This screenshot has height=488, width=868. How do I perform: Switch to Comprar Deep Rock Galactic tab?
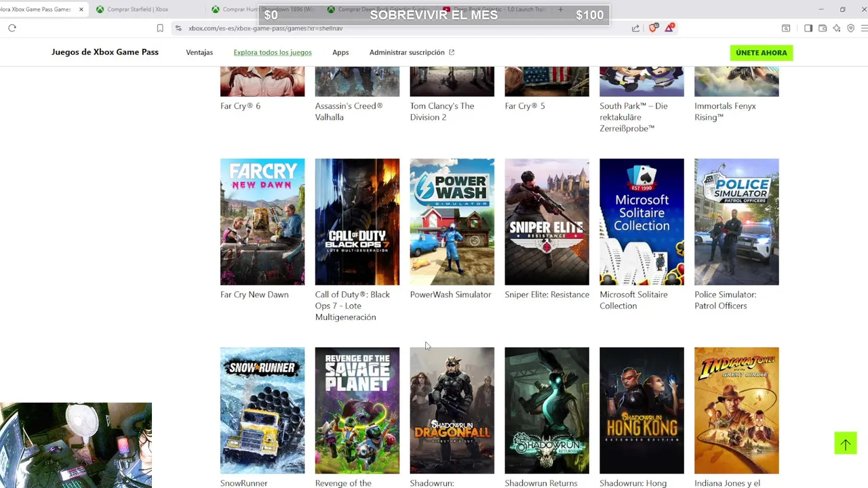pyautogui.click(x=378, y=9)
